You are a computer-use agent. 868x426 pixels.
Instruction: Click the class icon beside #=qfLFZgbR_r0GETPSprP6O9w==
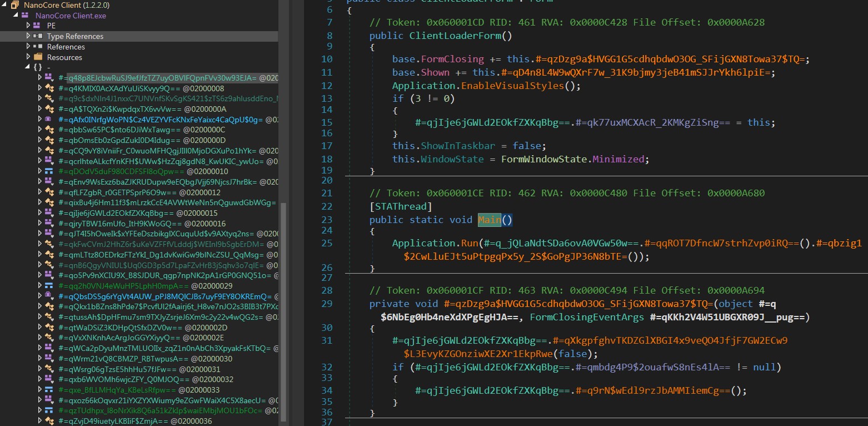48,192
